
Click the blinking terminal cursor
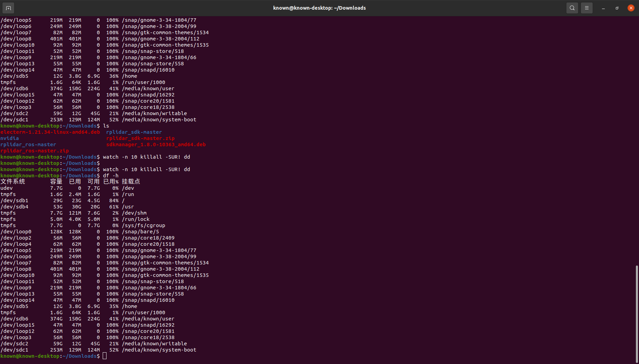point(104,356)
